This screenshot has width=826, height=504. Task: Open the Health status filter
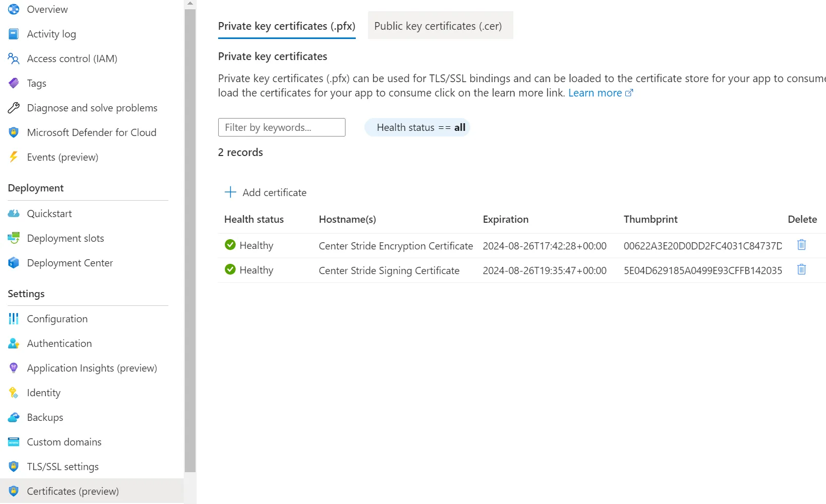tap(417, 127)
